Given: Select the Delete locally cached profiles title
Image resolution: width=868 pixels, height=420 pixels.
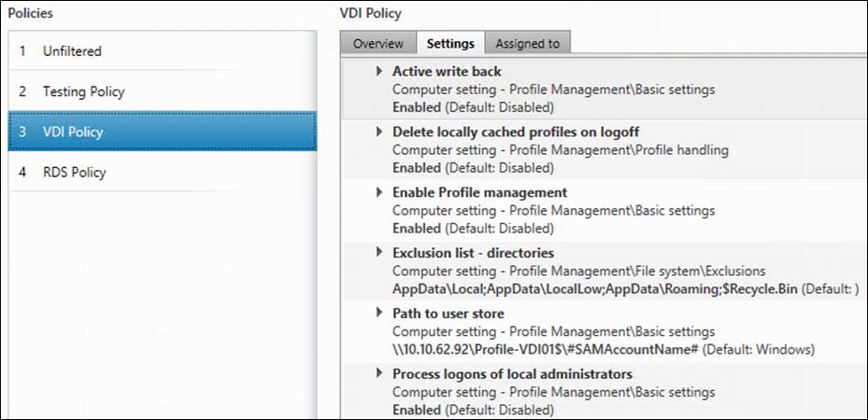Looking at the screenshot, I should 516,132.
